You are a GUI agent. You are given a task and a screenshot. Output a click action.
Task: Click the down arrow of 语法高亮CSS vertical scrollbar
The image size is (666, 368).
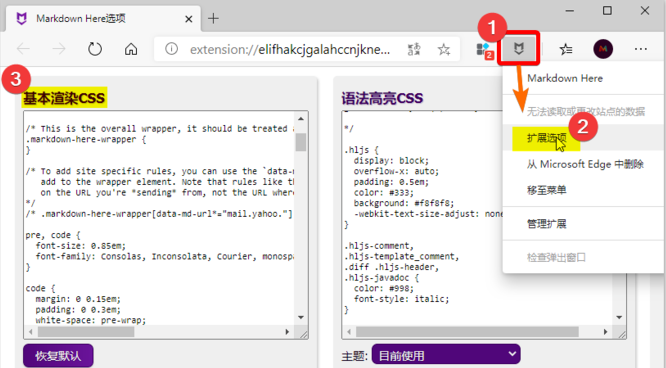pyautogui.click(x=619, y=318)
